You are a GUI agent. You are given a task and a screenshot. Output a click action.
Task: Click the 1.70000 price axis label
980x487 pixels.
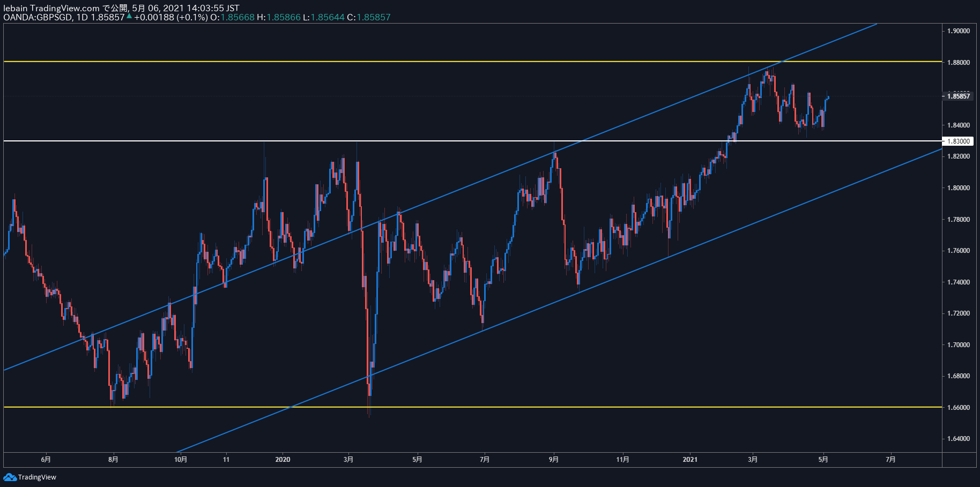coord(958,345)
